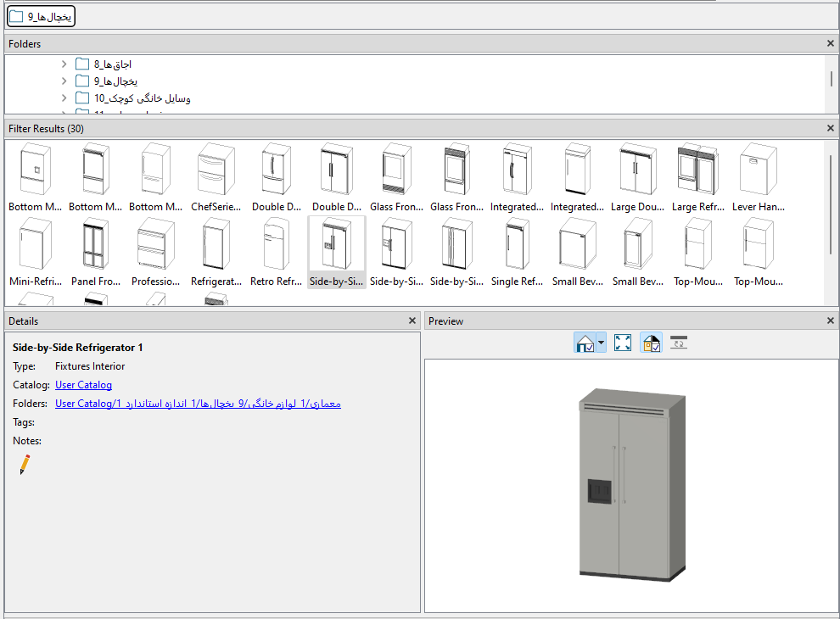Click the rotate preview view icon
The height and width of the screenshot is (619, 840).
tap(678, 343)
